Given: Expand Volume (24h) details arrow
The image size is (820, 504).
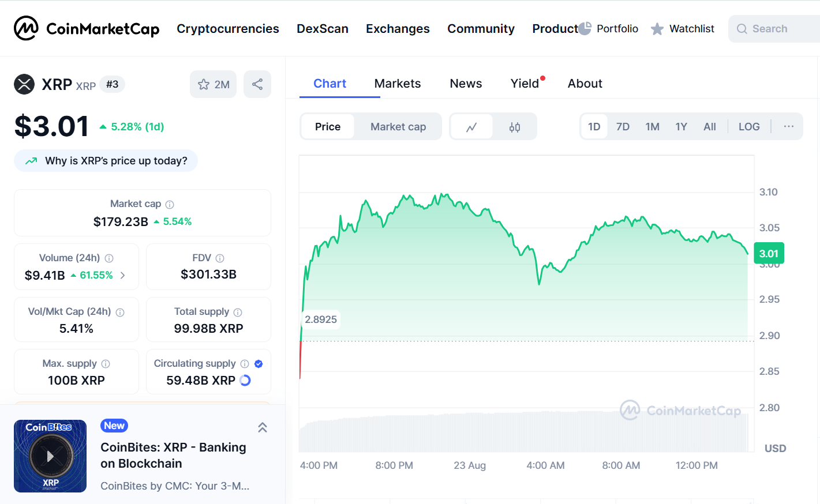Looking at the screenshot, I should (123, 276).
